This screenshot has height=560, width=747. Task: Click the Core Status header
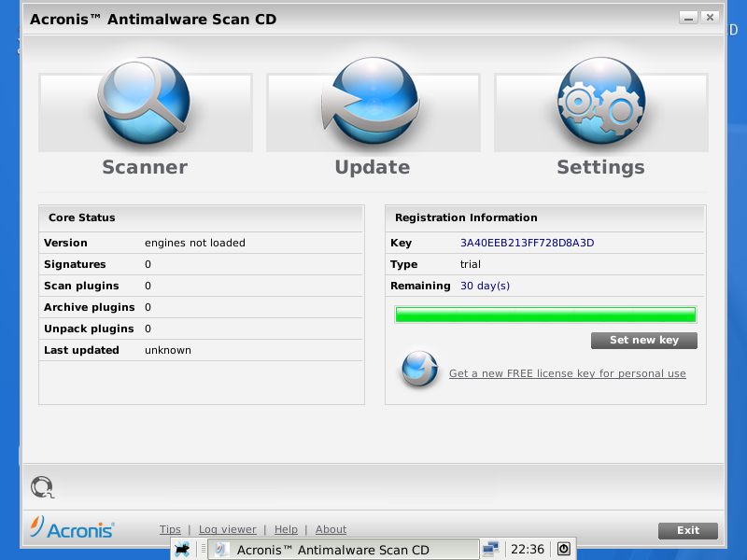pos(82,217)
